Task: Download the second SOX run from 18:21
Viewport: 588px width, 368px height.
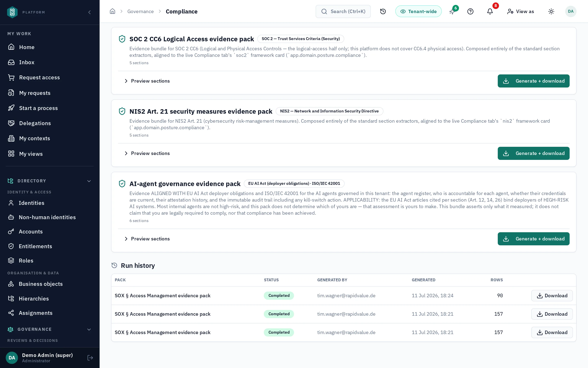Action: point(552,314)
